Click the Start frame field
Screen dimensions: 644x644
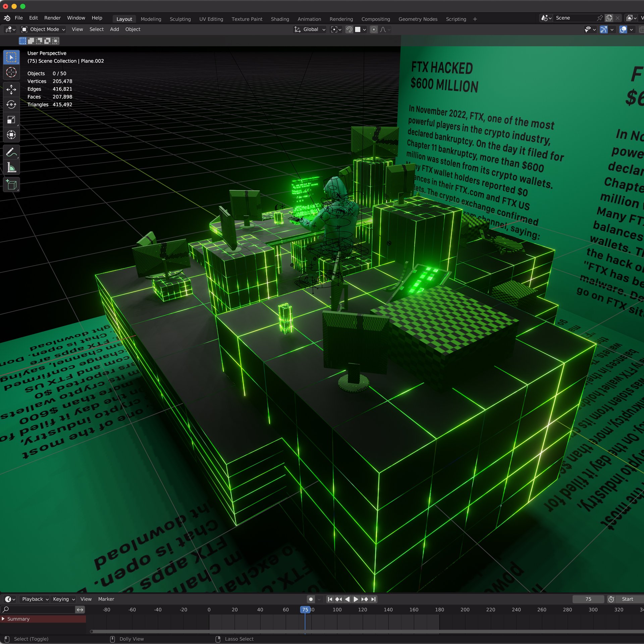[629, 599]
